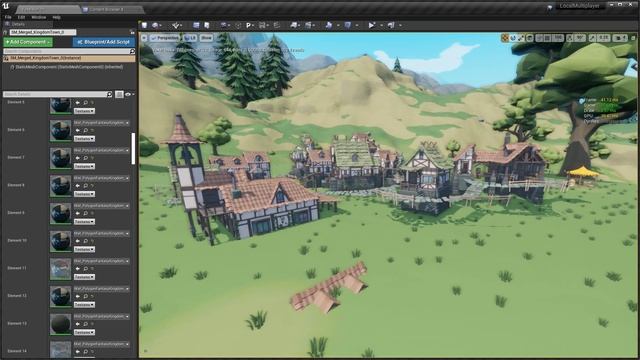Select the Details panel tab
The image size is (640, 360).
click(18, 24)
